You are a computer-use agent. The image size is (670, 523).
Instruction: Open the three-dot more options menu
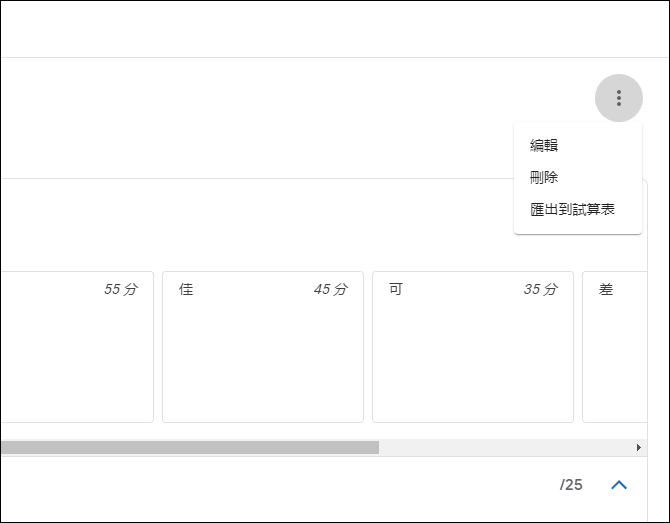point(618,98)
